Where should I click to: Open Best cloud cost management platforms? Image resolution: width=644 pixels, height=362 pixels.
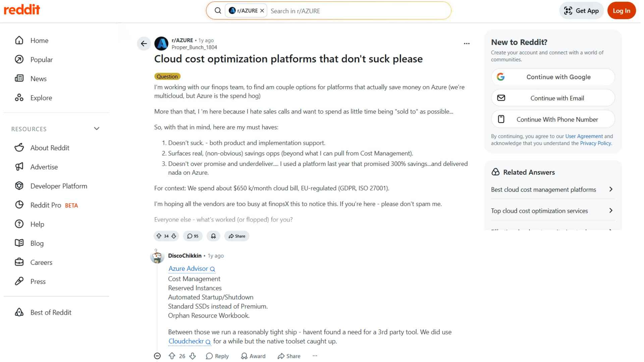coord(553,190)
